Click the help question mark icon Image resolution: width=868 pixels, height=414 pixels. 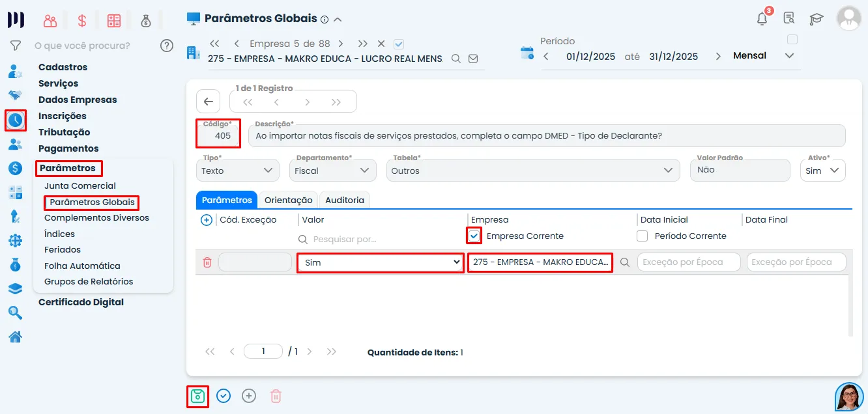pyautogui.click(x=167, y=45)
